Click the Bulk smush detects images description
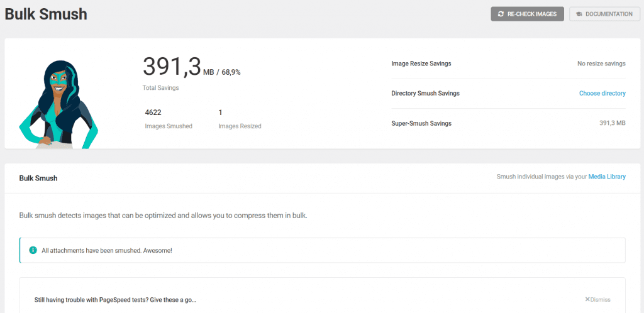 point(163,216)
